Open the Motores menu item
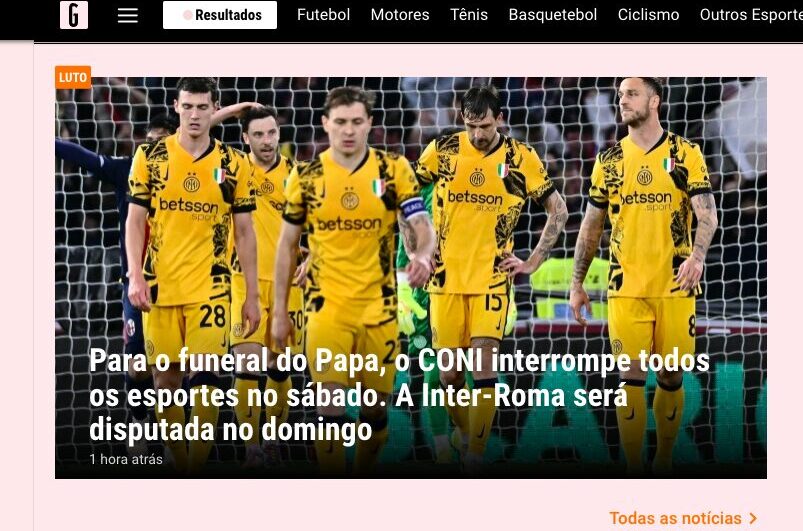This screenshot has height=531, width=803. [400, 15]
